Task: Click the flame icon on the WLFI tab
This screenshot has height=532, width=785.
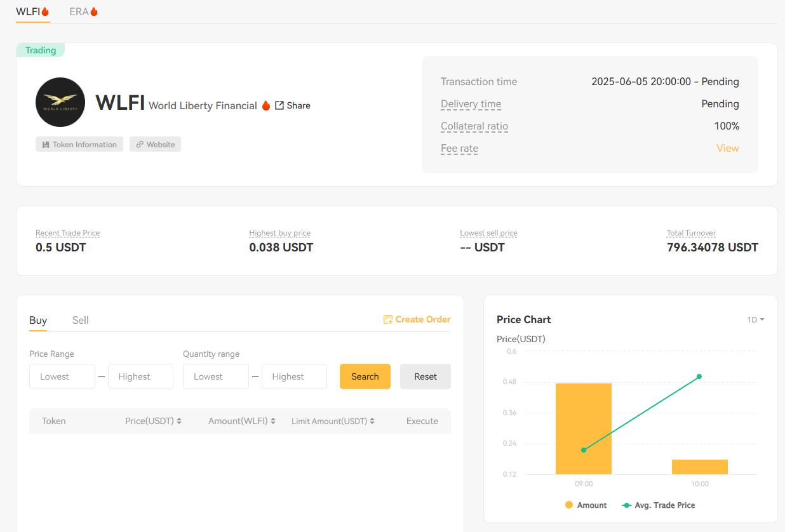Action: 45,11
